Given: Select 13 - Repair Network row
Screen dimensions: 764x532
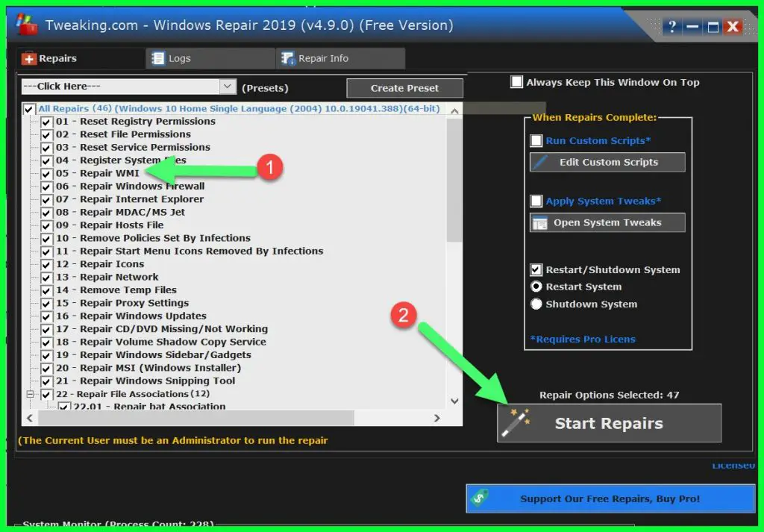Looking at the screenshot, I should [107, 278].
